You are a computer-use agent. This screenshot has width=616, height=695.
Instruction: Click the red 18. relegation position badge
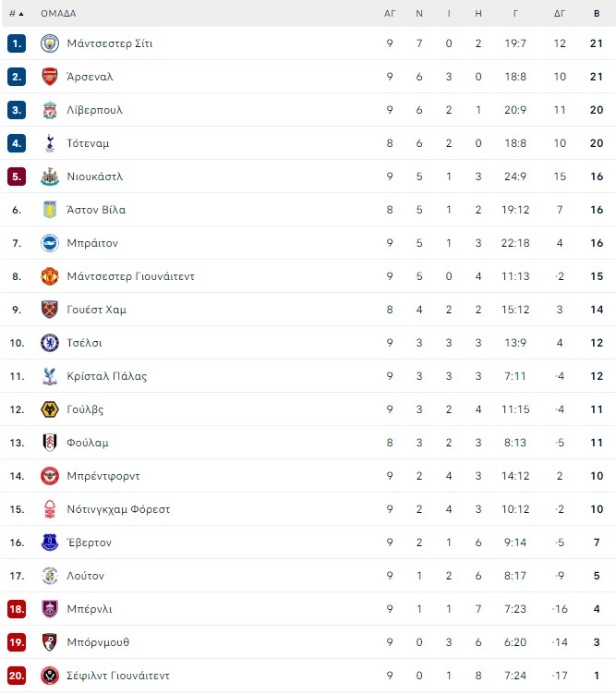tap(17, 609)
